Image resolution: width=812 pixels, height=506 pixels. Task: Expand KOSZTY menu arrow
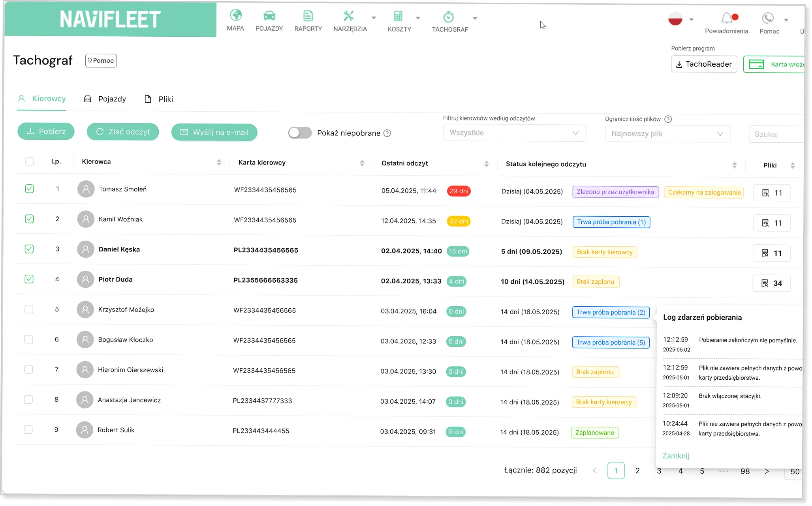pyautogui.click(x=418, y=18)
